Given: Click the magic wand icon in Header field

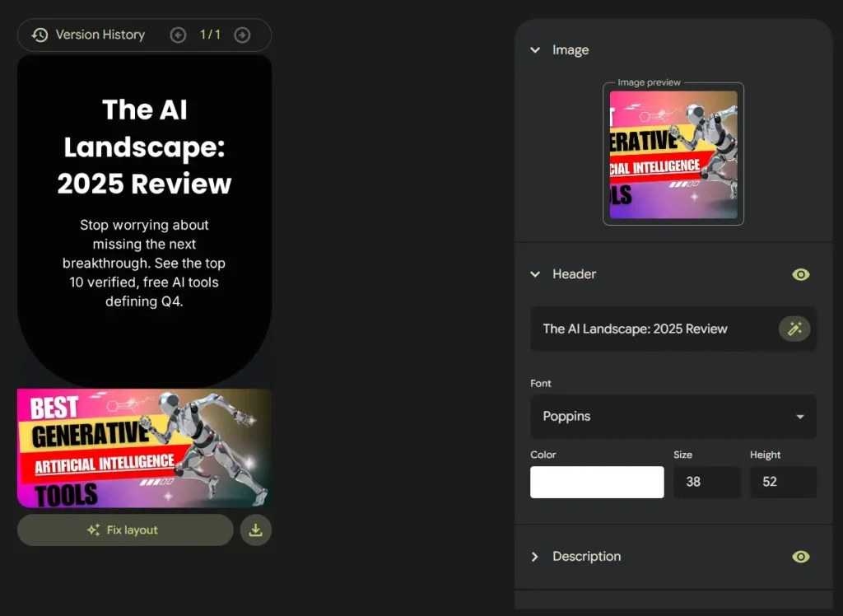Looking at the screenshot, I should (x=794, y=329).
